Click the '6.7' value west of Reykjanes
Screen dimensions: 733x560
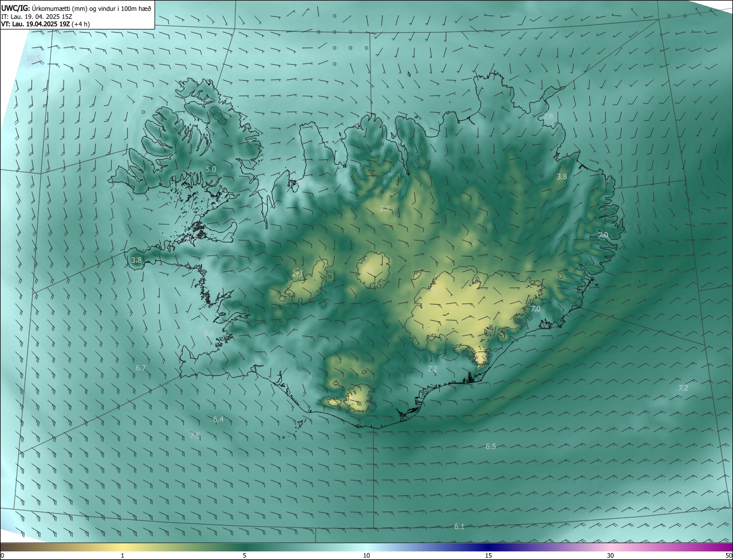(x=141, y=368)
